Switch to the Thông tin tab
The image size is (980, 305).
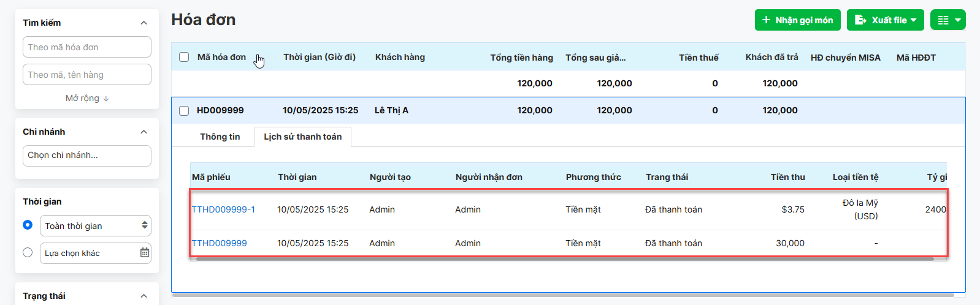tap(220, 137)
